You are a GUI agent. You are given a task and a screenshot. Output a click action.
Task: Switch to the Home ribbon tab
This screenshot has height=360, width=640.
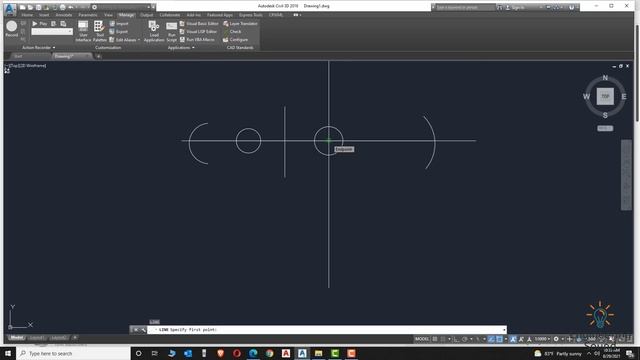pos(27,15)
